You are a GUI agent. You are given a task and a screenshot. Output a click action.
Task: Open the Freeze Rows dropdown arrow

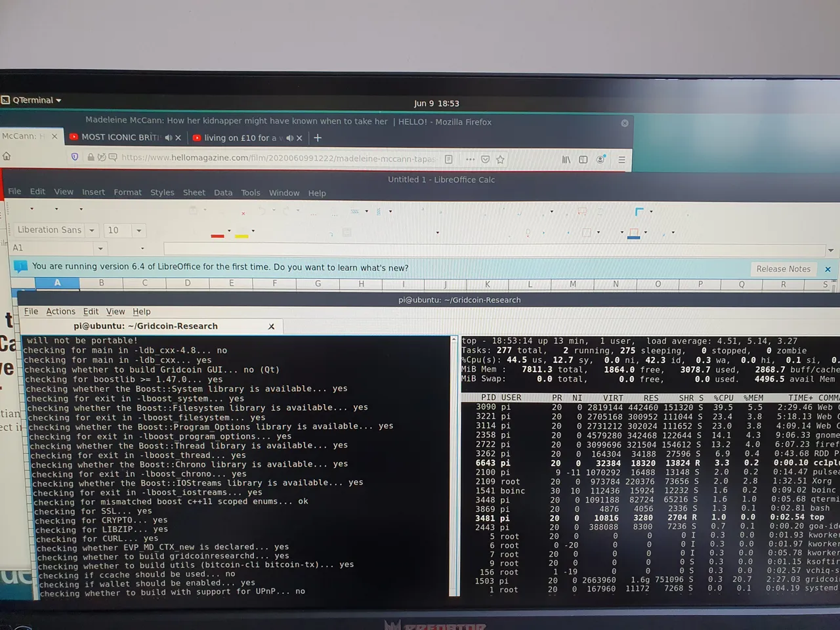(x=651, y=212)
